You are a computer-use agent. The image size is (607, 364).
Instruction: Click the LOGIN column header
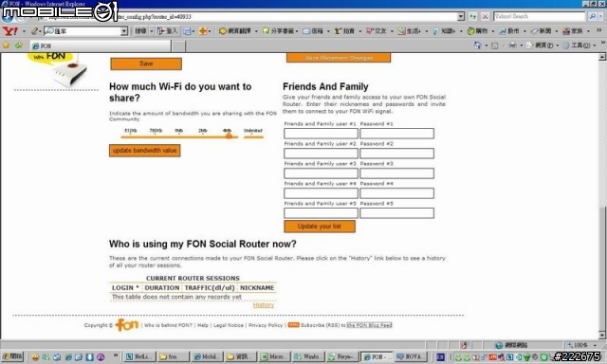tap(125, 288)
